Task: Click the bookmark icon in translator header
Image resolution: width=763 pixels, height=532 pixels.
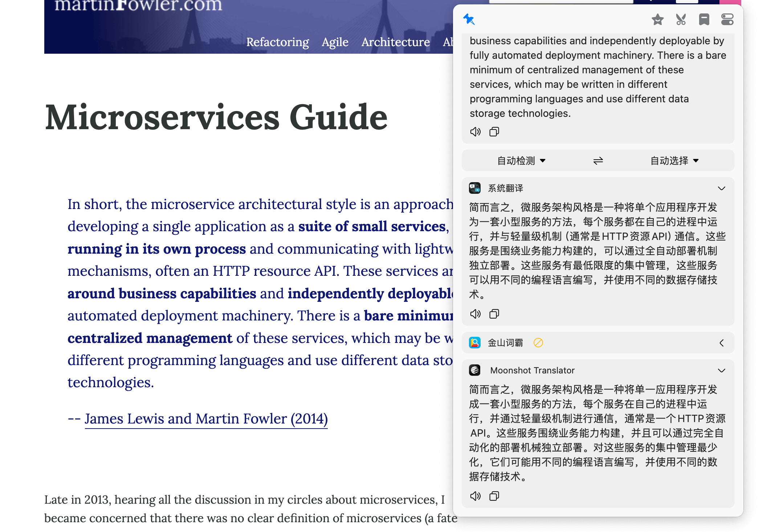Action: click(704, 19)
